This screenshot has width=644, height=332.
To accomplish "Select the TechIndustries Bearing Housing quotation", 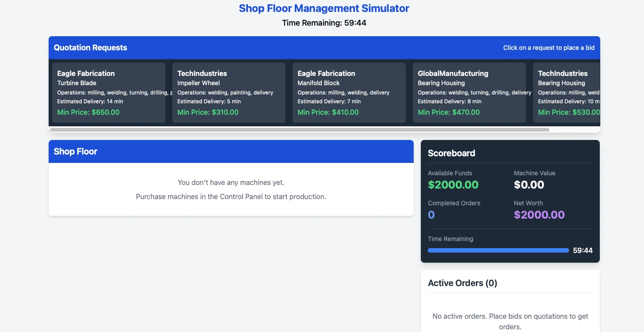I will [575, 92].
